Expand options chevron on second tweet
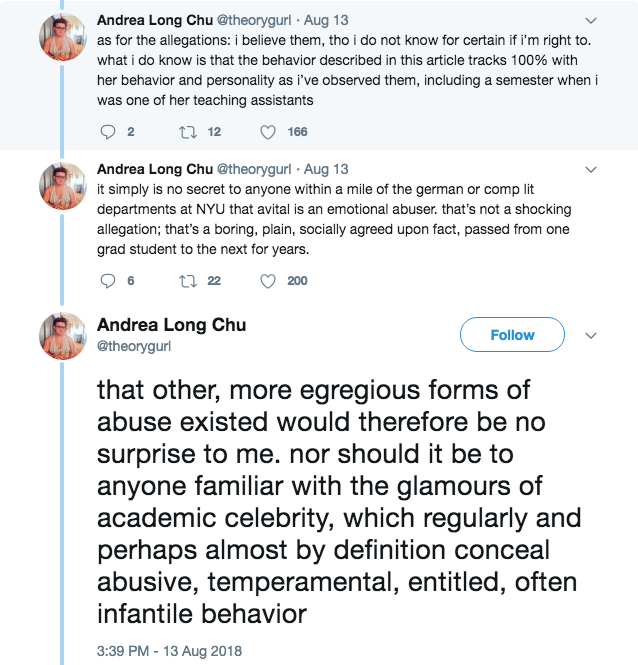The height and width of the screenshot is (665, 638). pyautogui.click(x=591, y=169)
